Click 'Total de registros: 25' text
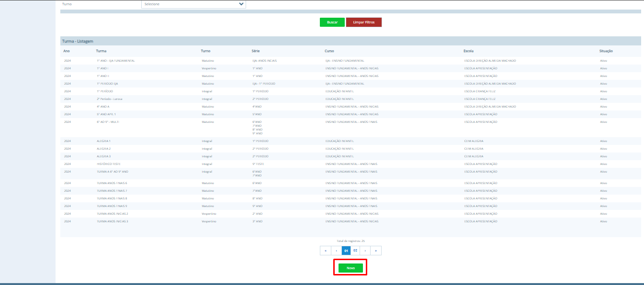The image size is (644, 285). click(351, 241)
